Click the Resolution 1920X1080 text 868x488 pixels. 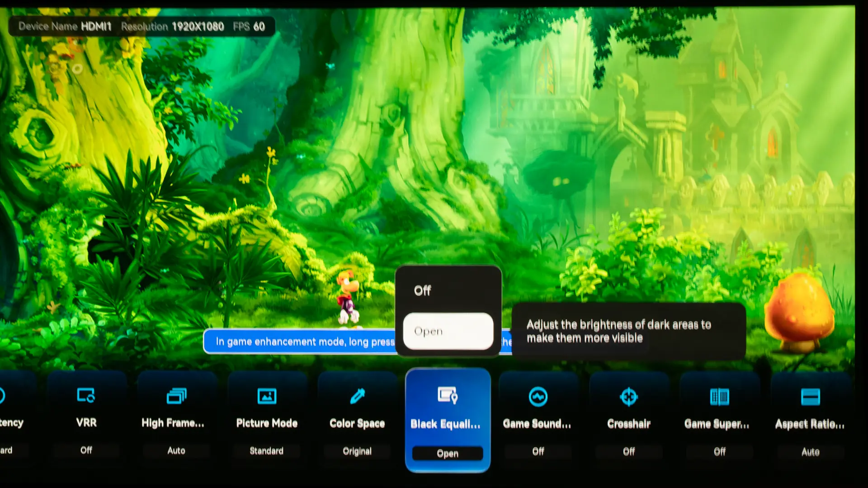point(172,27)
